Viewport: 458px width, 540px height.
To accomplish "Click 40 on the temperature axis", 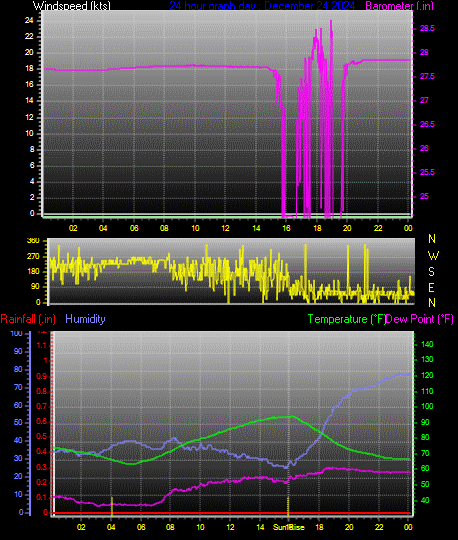I will pyautogui.click(x=425, y=500).
